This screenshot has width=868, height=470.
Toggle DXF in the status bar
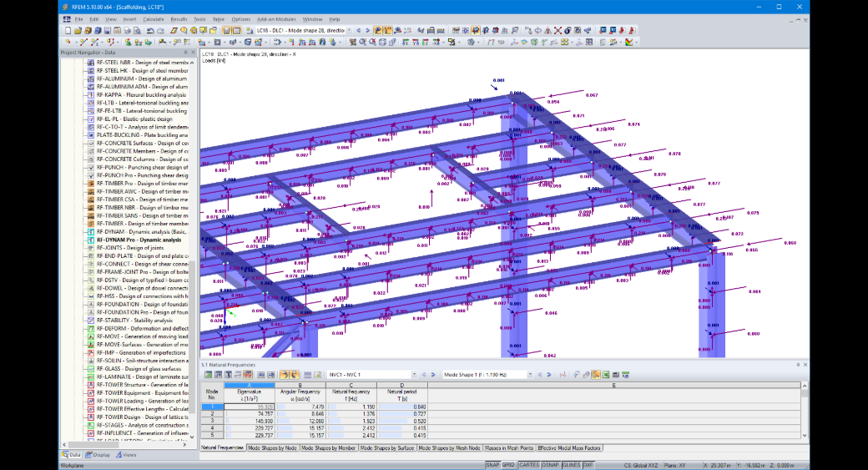coord(588,465)
